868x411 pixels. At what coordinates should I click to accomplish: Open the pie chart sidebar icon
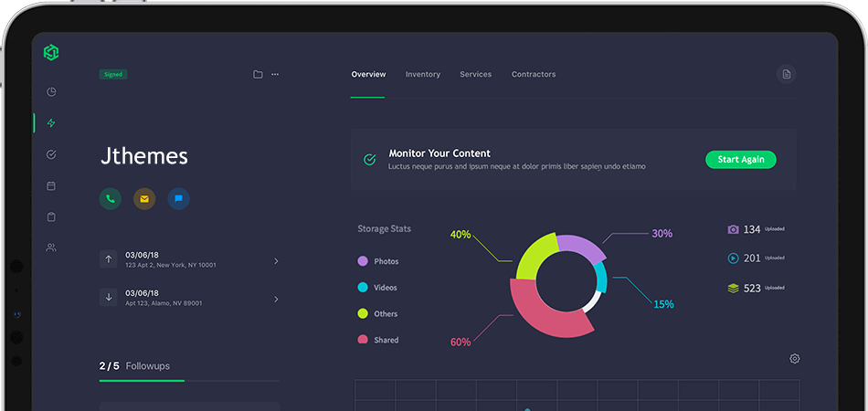[51, 92]
